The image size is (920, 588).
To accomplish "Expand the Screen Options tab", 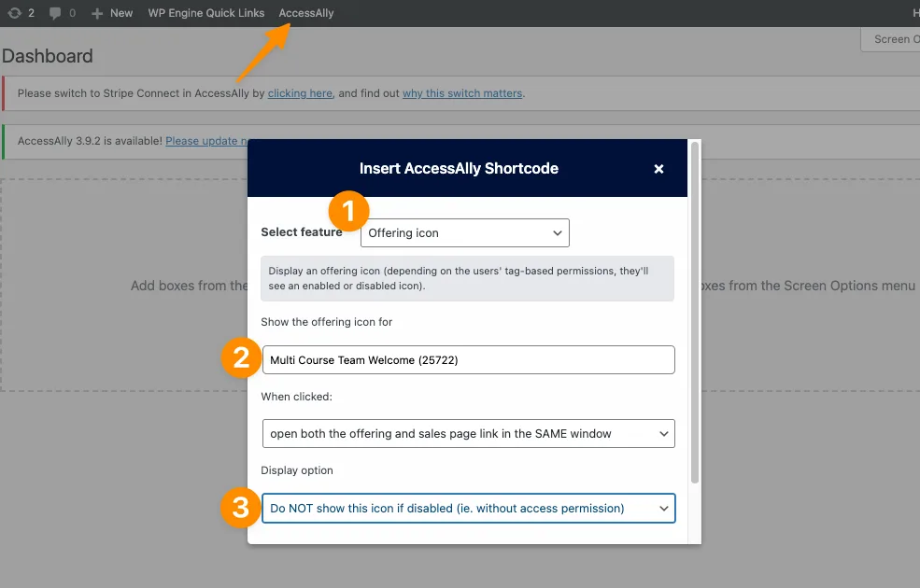I will [891, 39].
